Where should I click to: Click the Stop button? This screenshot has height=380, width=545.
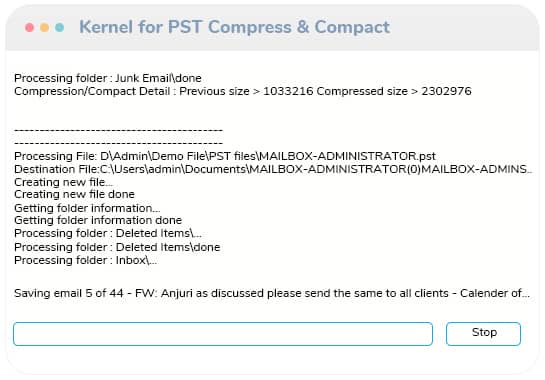pyautogui.click(x=483, y=333)
